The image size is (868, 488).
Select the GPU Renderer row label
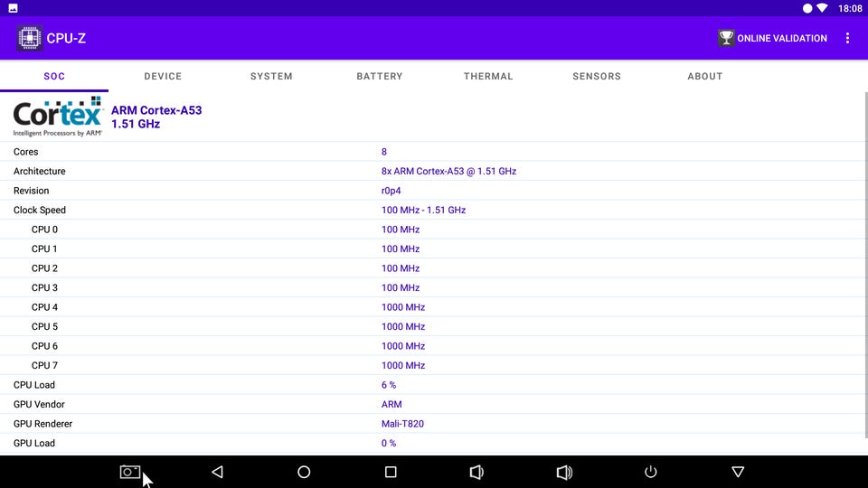coord(42,423)
